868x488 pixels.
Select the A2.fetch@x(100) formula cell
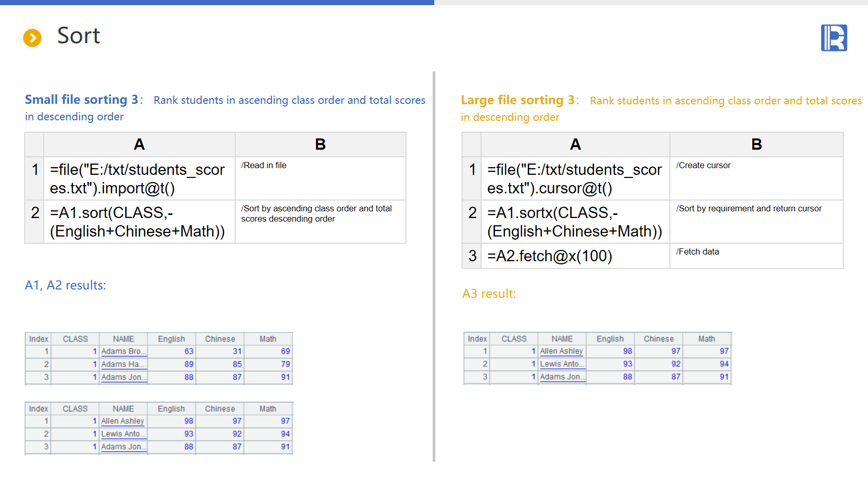click(575, 256)
